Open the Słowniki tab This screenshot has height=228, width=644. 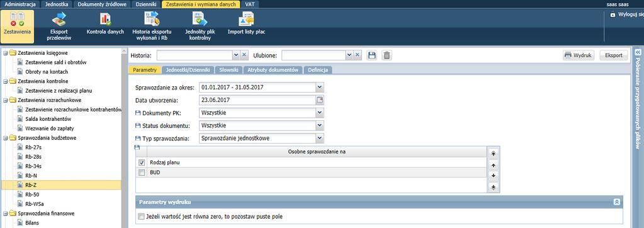pos(229,71)
